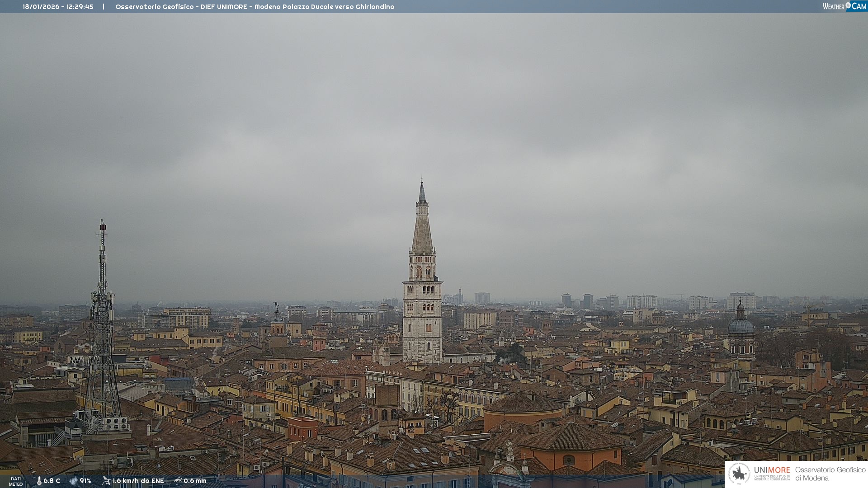Image resolution: width=868 pixels, height=488 pixels.
Task: Click the rain umbrella precipitation icon
Action: click(178, 481)
